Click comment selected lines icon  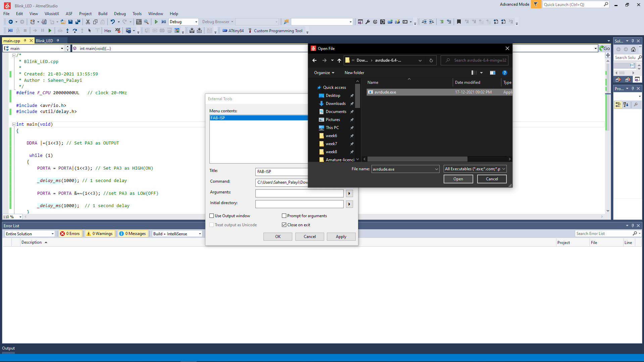tap(442, 22)
